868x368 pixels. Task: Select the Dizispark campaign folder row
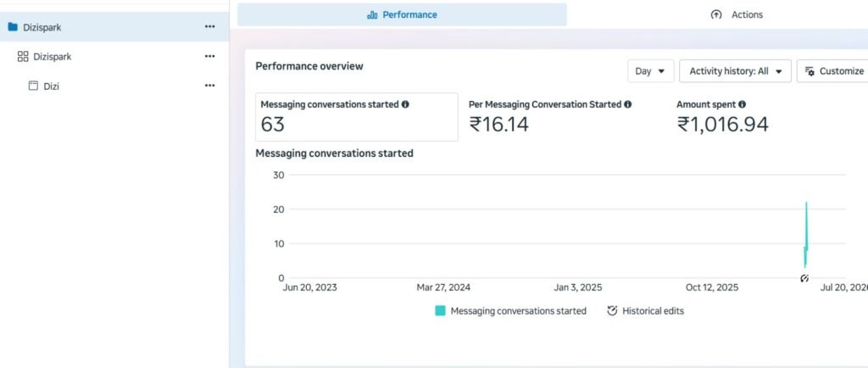(114, 27)
